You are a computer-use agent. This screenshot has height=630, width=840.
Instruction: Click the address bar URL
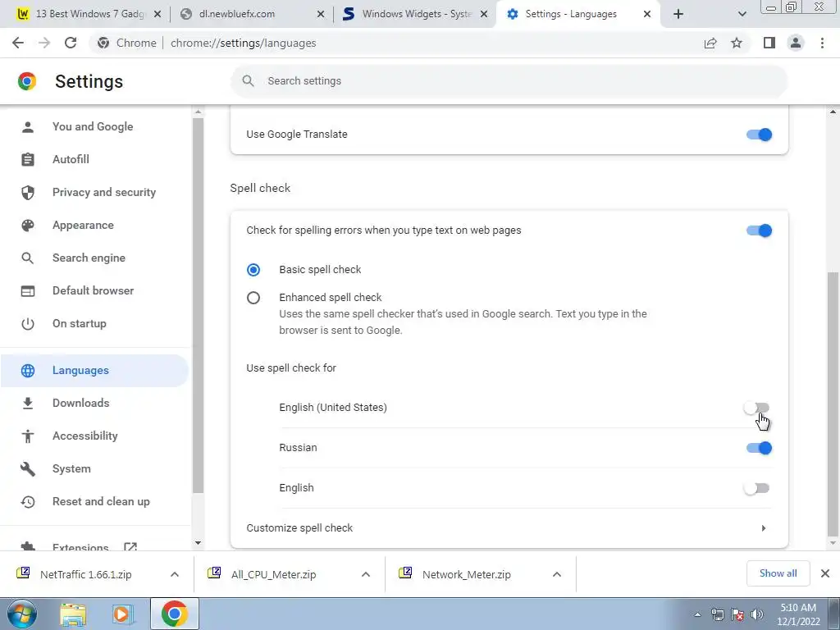[x=243, y=43]
